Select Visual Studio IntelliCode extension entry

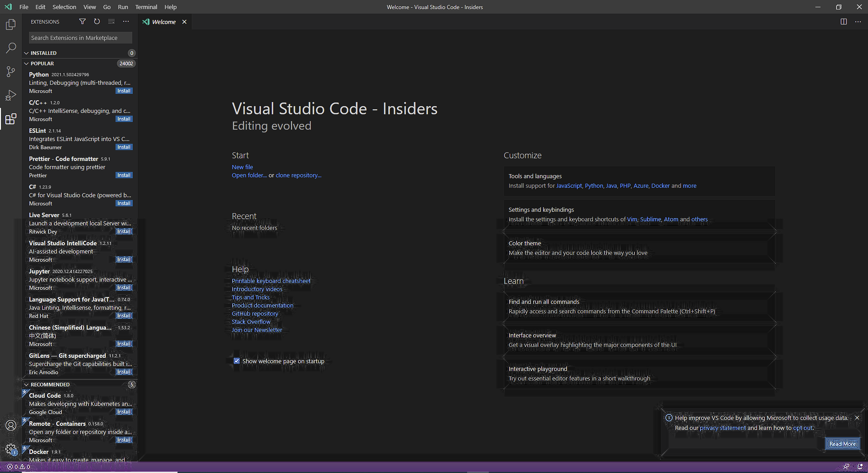tap(80, 251)
